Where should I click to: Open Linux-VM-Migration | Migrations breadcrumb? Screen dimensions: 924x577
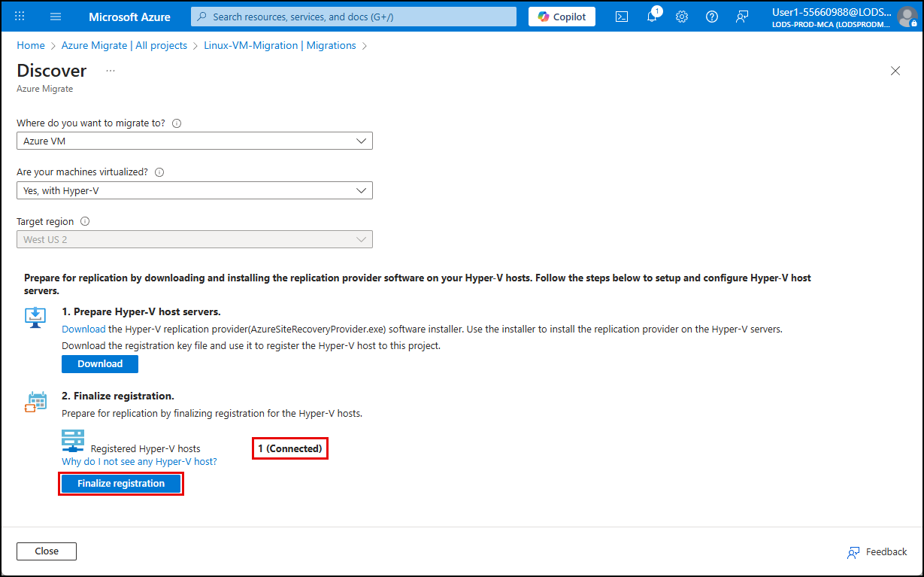pyautogui.click(x=280, y=45)
